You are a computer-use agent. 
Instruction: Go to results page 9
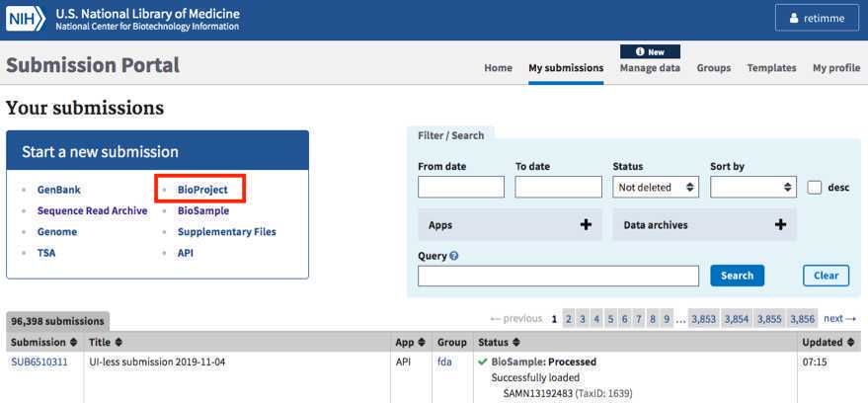pyautogui.click(x=667, y=319)
